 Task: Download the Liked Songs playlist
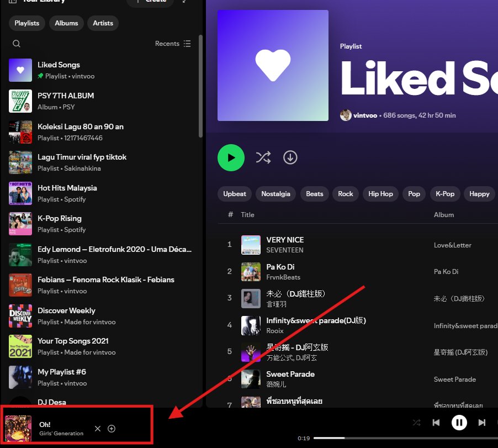(x=290, y=157)
